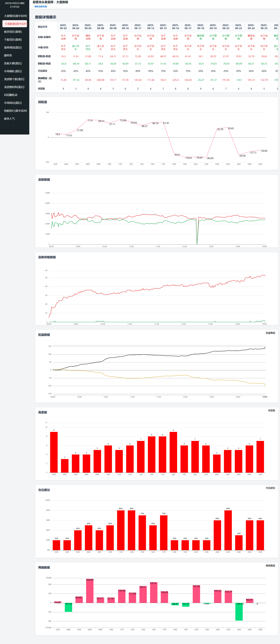Toggle the 两融数据 chart legend
The width and height of the screenshot is (280, 644).
tap(270, 566)
